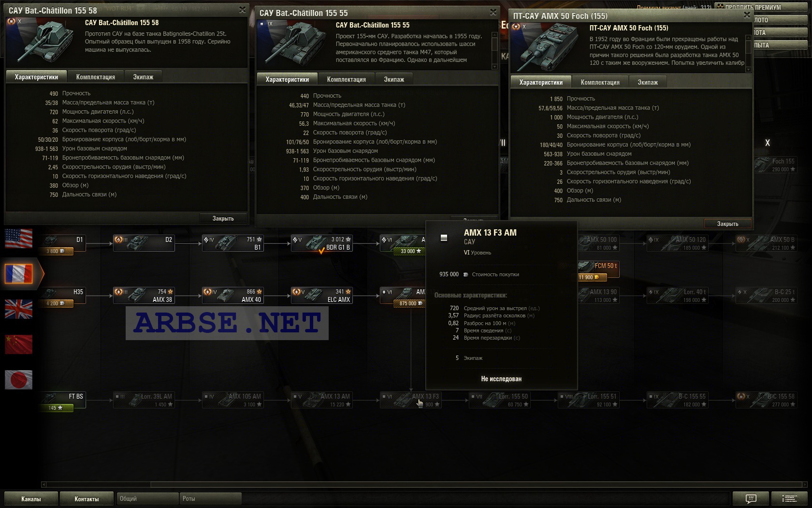Viewport: 812px width, 508px height.
Task: Select the B-C 155 58 tree node
Action: (x=766, y=400)
